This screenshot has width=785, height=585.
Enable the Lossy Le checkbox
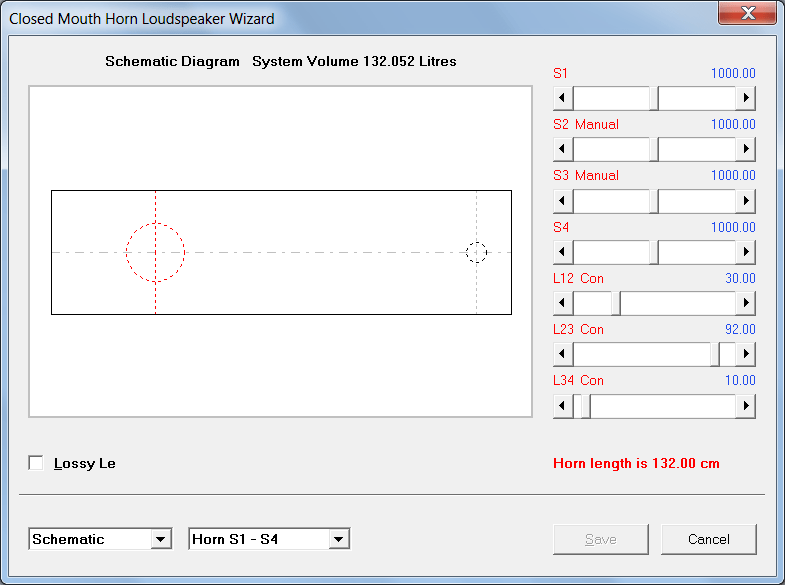coord(36,463)
